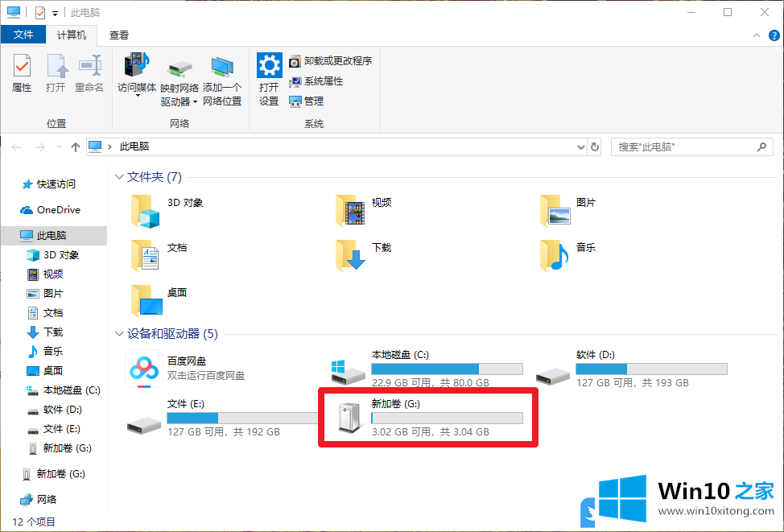This screenshot has width=784, height=532.
Task: Click the D: drive usage bar
Action: point(651,369)
